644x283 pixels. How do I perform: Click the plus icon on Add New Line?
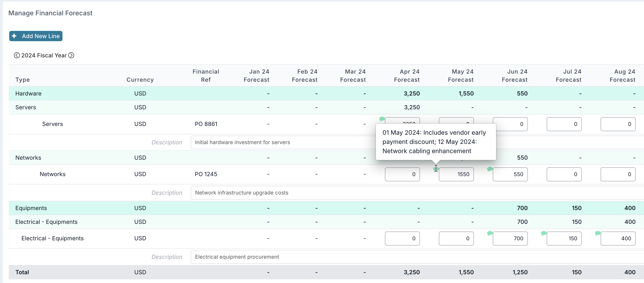(14, 36)
